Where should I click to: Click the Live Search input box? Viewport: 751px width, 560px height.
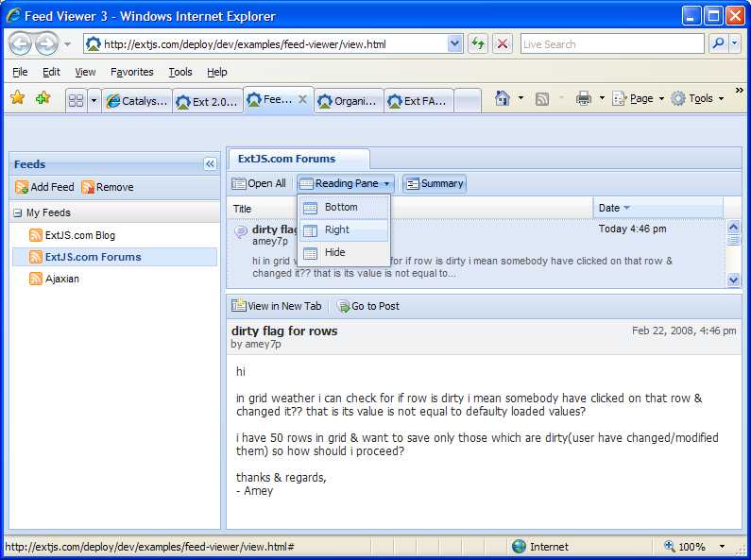[610, 44]
